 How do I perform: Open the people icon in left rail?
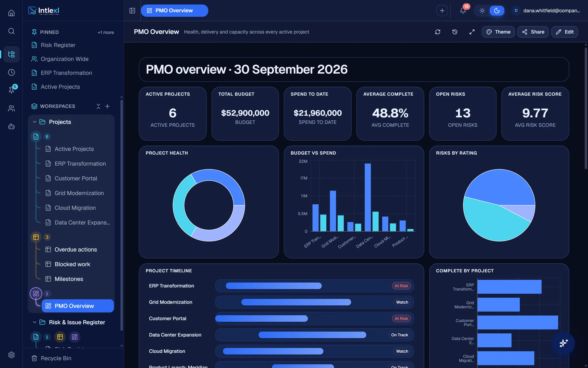coord(11,108)
